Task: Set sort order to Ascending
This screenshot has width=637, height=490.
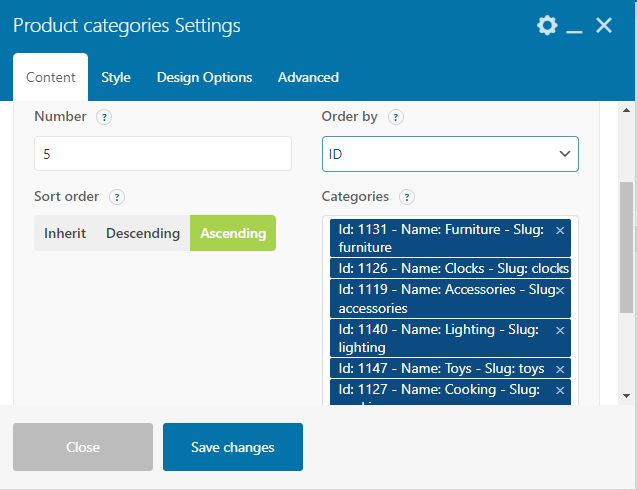Action: pyautogui.click(x=233, y=233)
